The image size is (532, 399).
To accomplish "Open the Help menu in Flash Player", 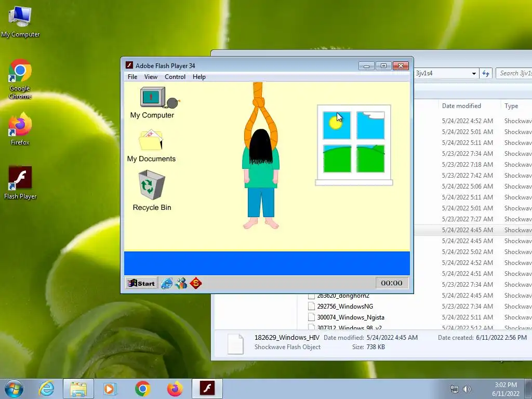I will click(199, 77).
